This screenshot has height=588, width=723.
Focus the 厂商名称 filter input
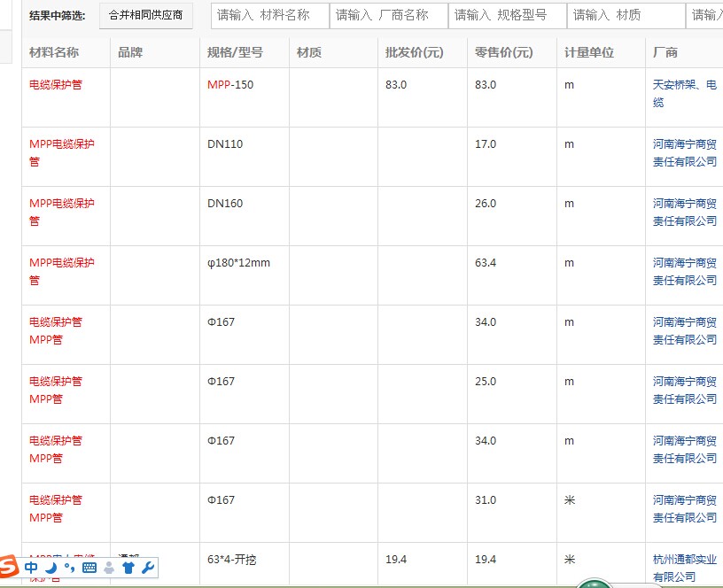(389, 16)
